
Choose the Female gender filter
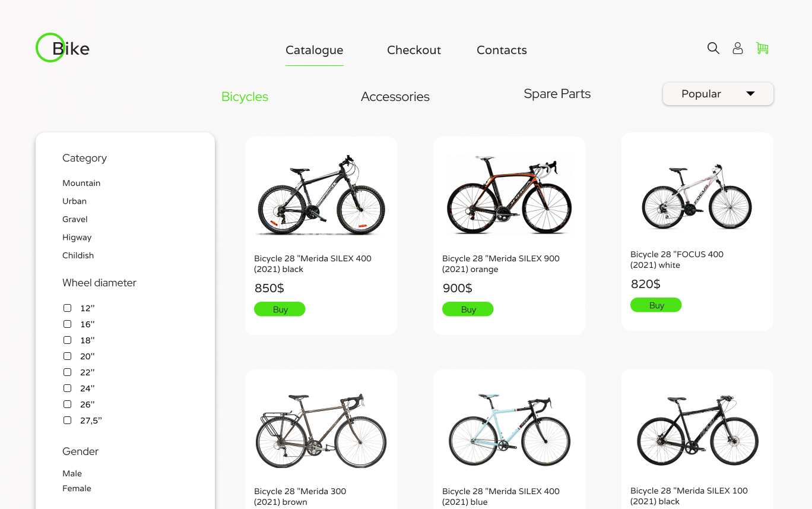[77, 488]
